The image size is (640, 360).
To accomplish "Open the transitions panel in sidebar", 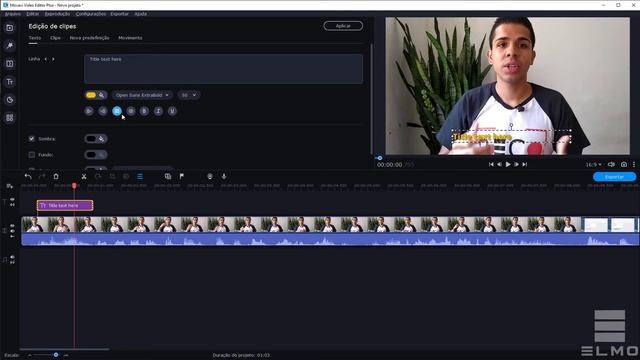I will [x=10, y=64].
